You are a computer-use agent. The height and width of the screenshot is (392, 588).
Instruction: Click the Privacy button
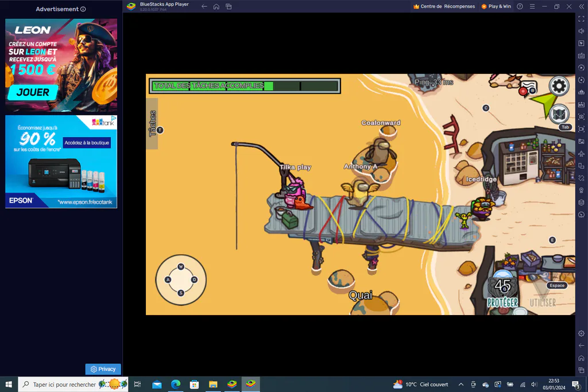point(103,369)
